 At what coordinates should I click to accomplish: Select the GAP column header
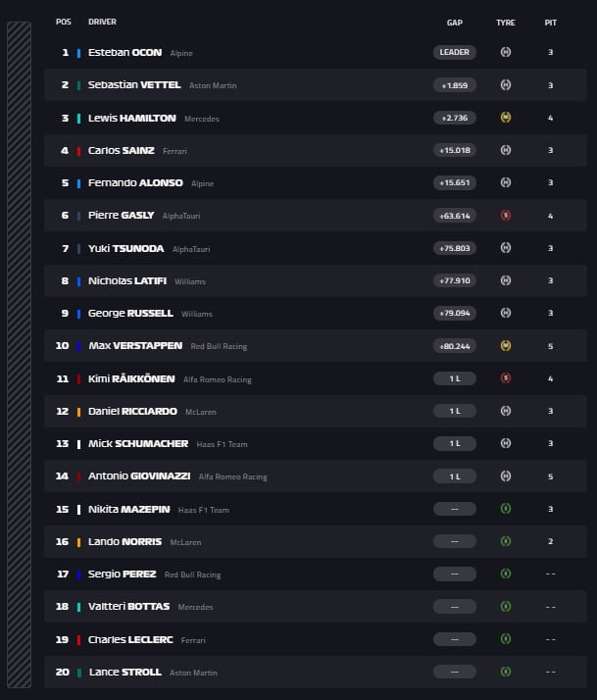(454, 22)
